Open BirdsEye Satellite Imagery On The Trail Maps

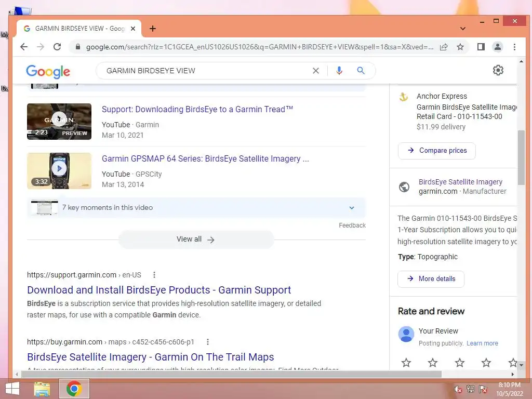[x=150, y=357]
